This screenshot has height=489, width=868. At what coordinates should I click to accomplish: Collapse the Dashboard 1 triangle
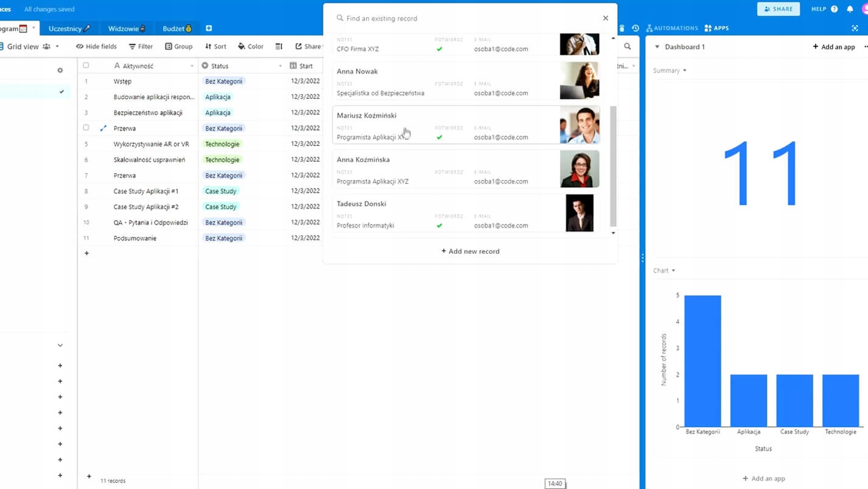pos(657,47)
